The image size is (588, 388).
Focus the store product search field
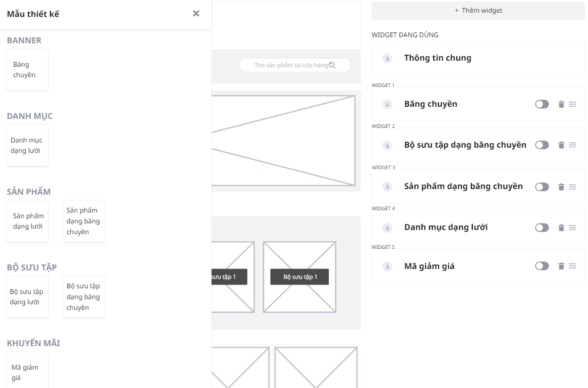tap(295, 65)
